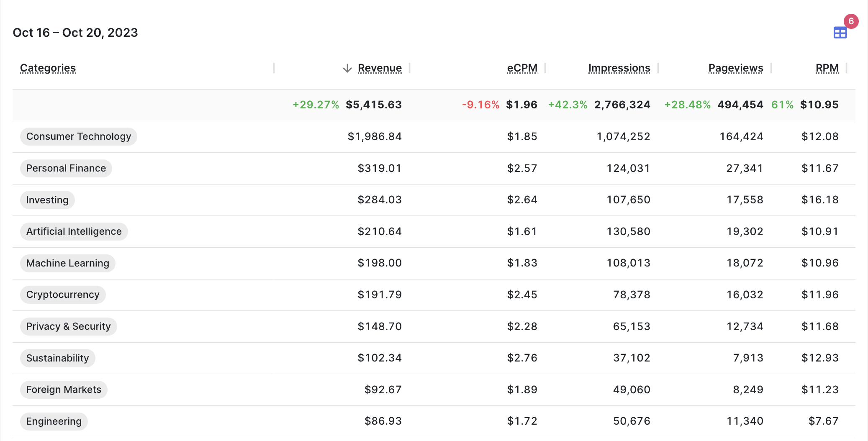Viewport: 868px width, 441px height.
Task: Open the table columns icon with badge 6
Action: tap(840, 33)
